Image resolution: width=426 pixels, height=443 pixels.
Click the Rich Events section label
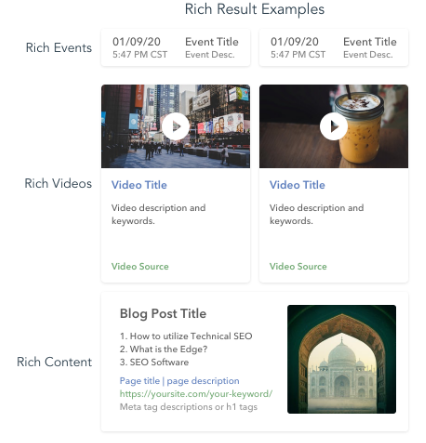point(59,48)
